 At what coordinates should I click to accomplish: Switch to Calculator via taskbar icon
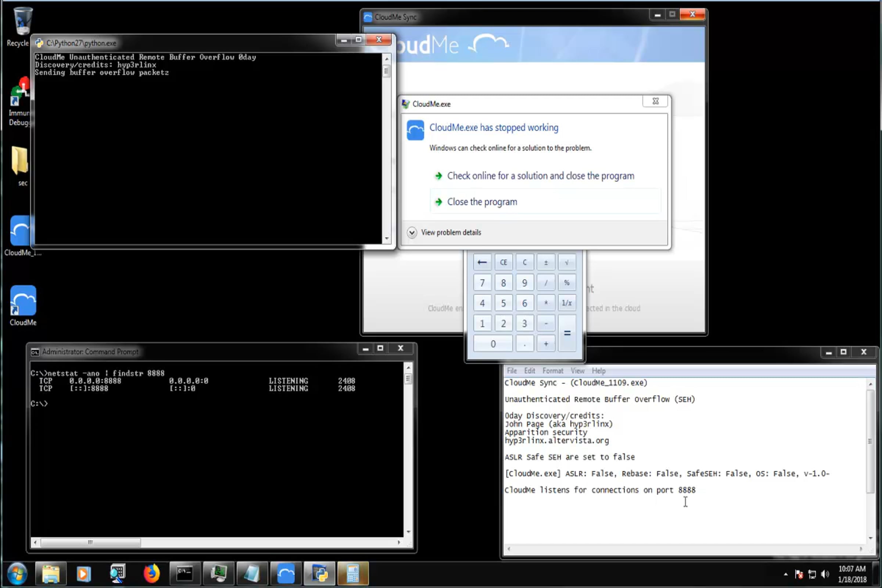tap(353, 574)
